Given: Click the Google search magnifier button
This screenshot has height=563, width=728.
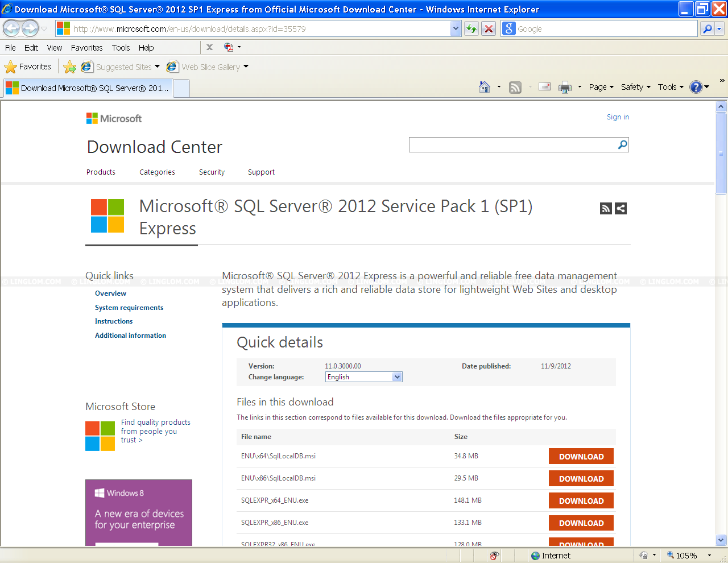Looking at the screenshot, I should (x=707, y=28).
